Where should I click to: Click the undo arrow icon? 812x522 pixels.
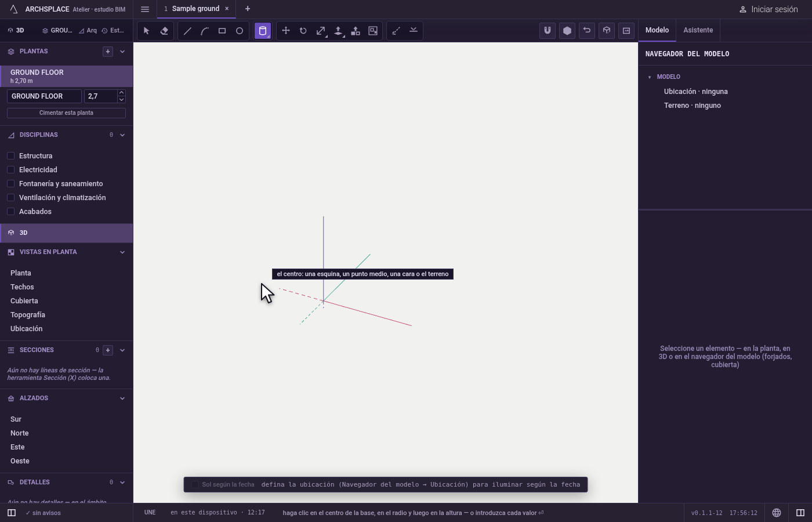pos(587,31)
